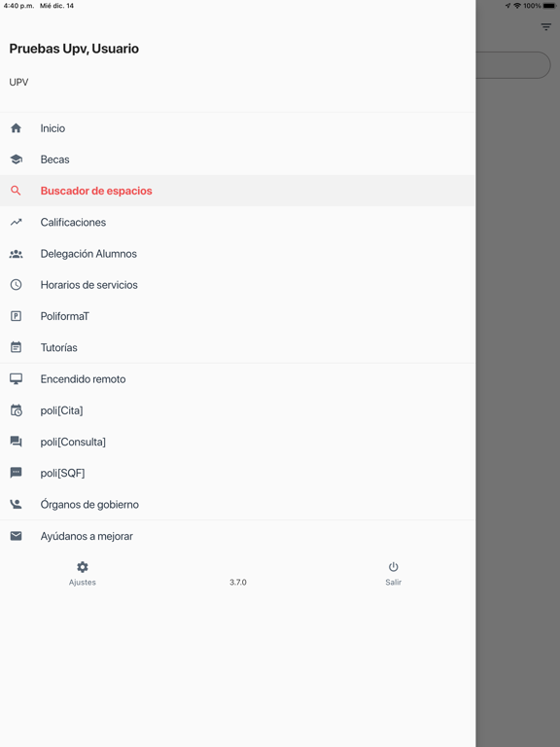Click the poli[Consulta] chat bubbles icon
Image resolution: width=560 pixels, height=747 pixels.
point(16,442)
